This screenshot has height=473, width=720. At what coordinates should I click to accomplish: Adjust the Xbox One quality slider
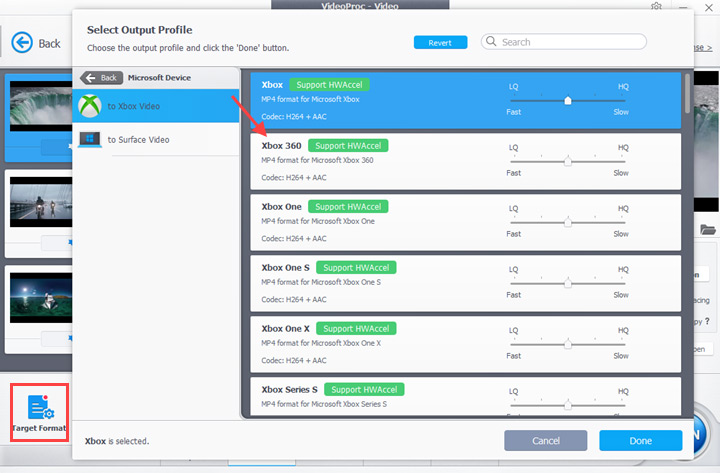568,222
